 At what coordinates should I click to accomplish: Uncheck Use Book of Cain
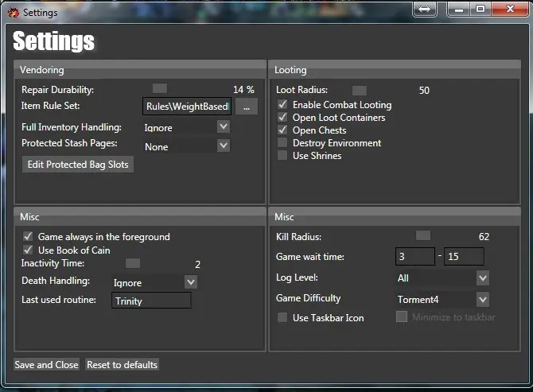coord(28,250)
